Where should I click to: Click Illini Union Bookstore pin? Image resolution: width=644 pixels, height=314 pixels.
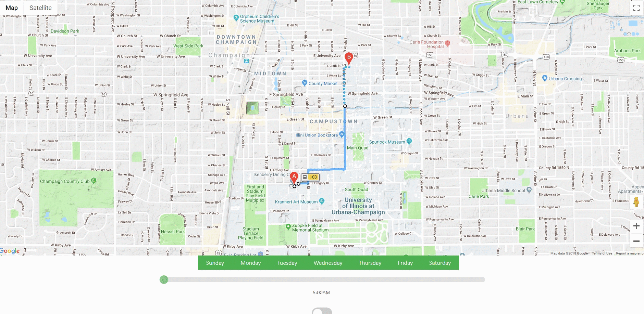click(342, 134)
